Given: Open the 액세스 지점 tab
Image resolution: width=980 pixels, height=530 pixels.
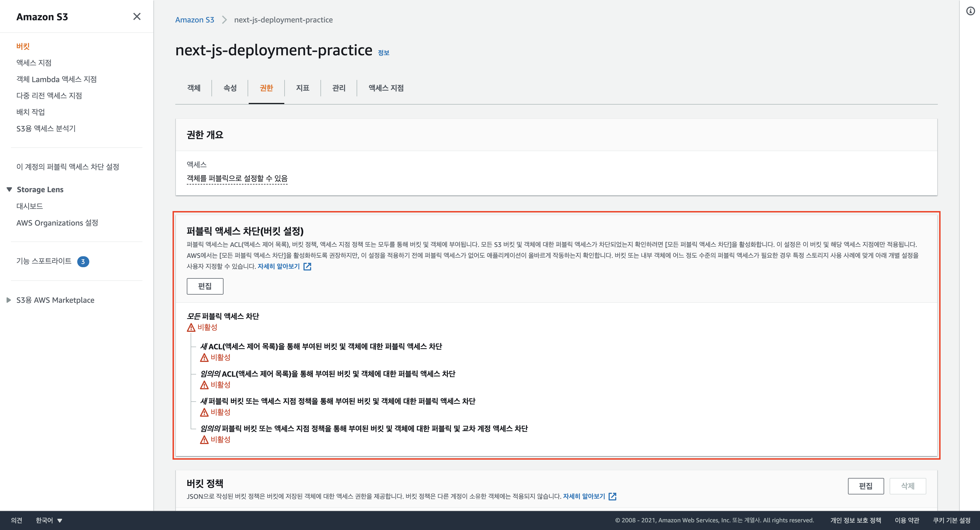Looking at the screenshot, I should coord(386,88).
